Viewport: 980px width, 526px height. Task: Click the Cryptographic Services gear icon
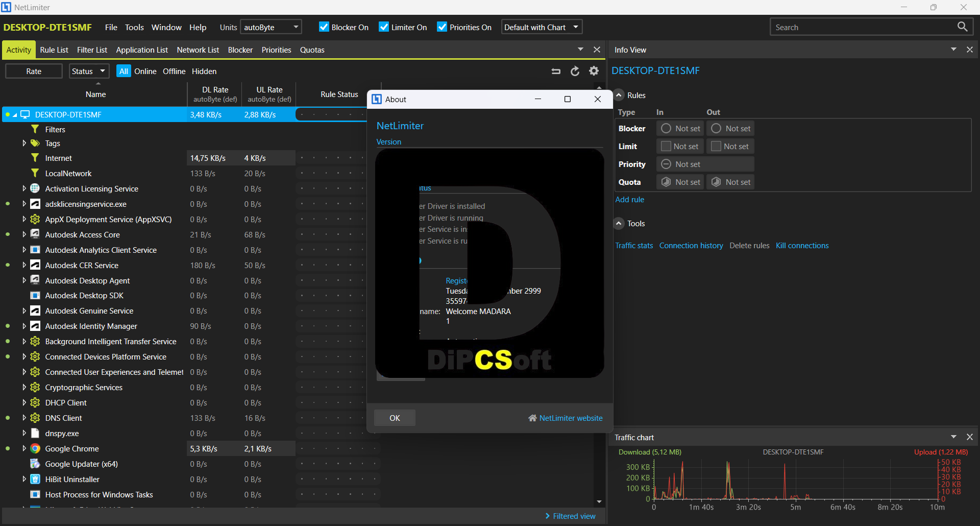pyautogui.click(x=35, y=387)
